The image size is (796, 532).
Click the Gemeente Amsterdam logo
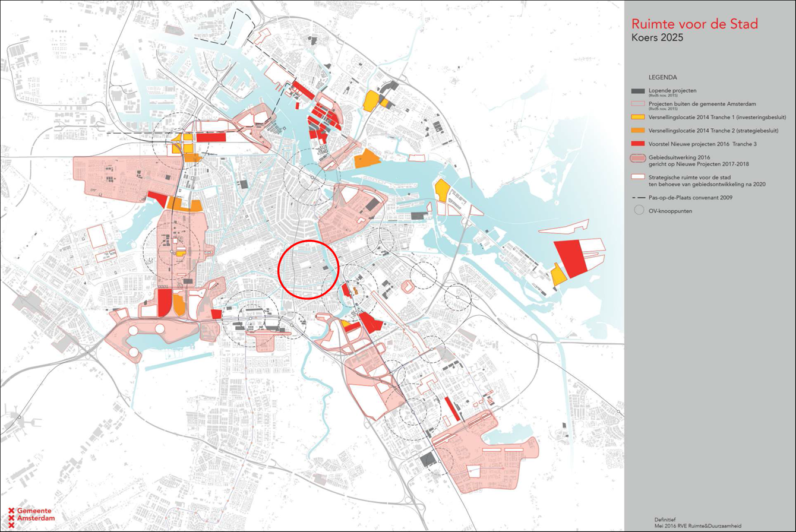30,518
